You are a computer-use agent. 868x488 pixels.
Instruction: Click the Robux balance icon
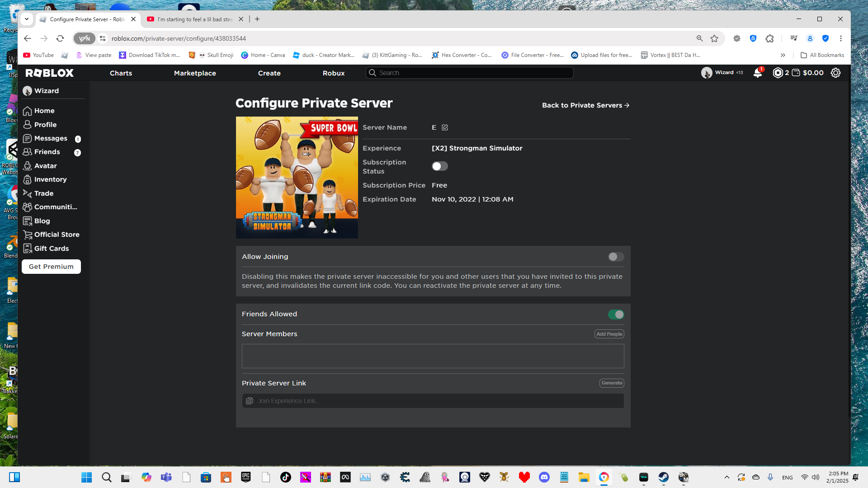pyautogui.click(x=778, y=73)
